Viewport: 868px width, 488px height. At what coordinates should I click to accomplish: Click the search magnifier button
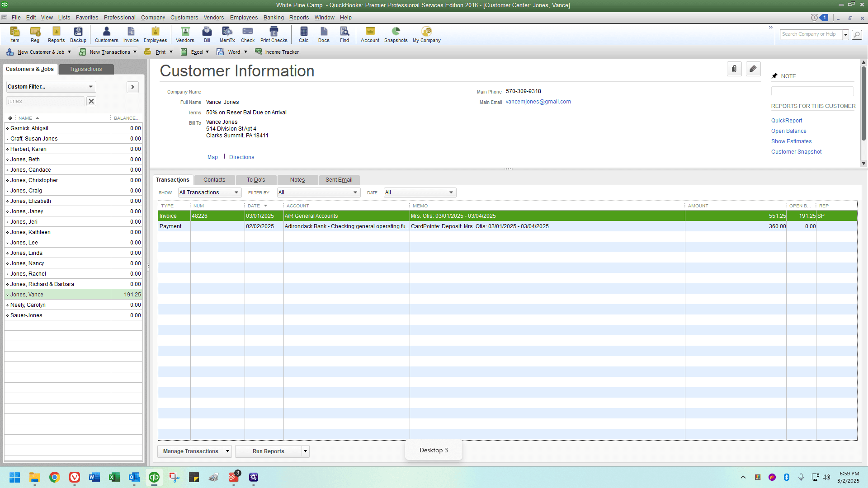857,34
